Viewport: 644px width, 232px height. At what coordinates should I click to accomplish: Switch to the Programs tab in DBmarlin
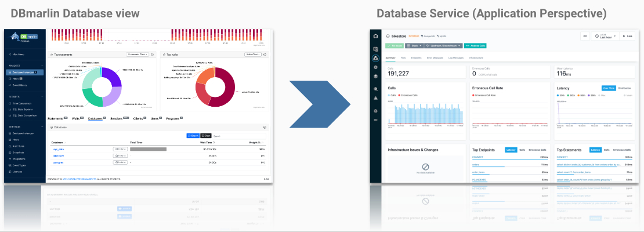coord(174,118)
